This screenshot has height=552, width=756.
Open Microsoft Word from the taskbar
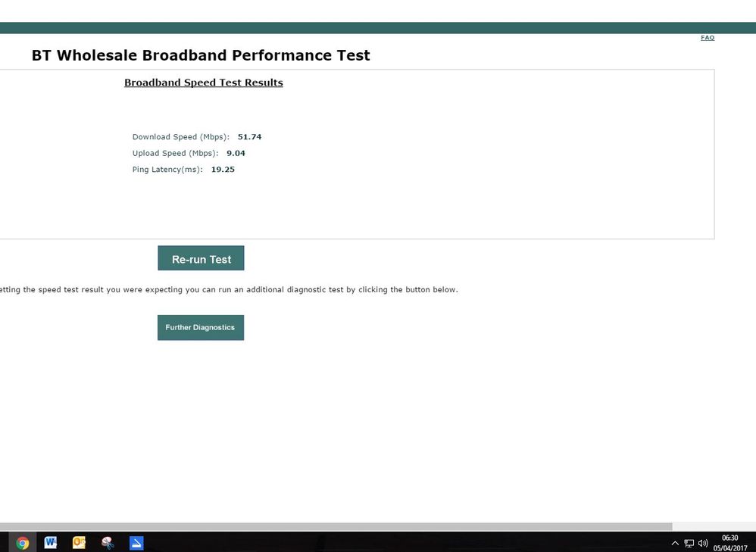(x=50, y=543)
